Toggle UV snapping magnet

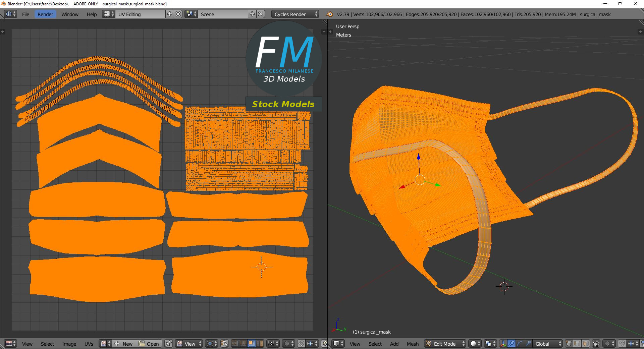(x=301, y=344)
